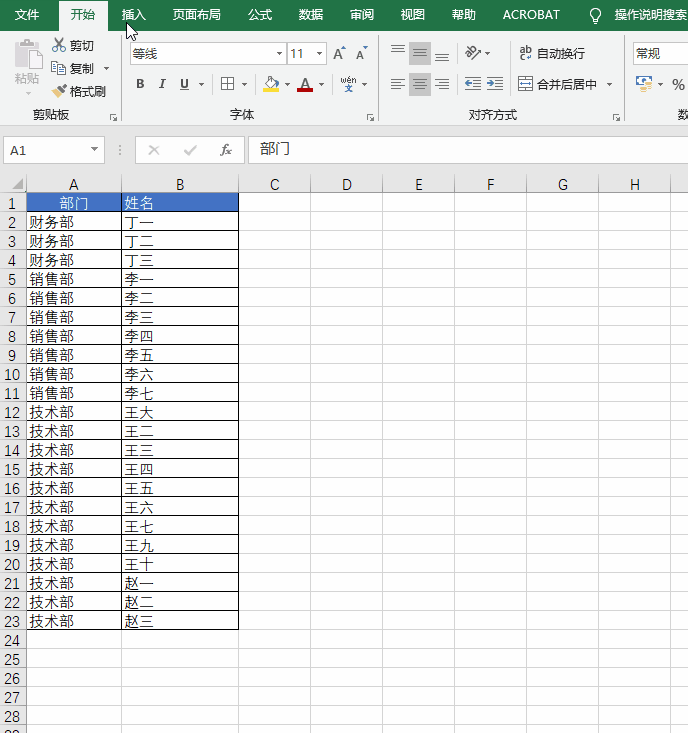Screen dimensions: 688x733
Task: Click the Paste (粘贴) clipboard icon
Action: 28,54
